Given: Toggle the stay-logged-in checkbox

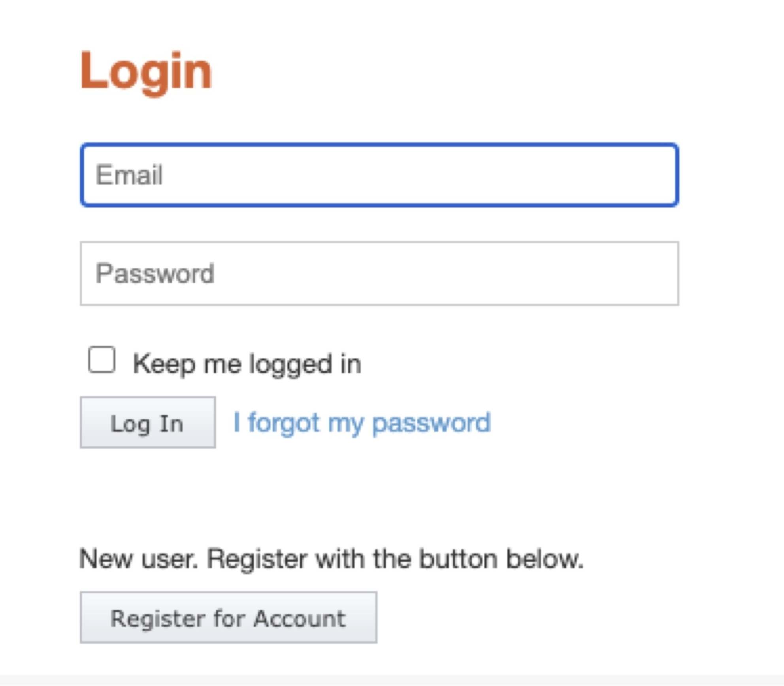Looking at the screenshot, I should pyautogui.click(x=102, y=360).
